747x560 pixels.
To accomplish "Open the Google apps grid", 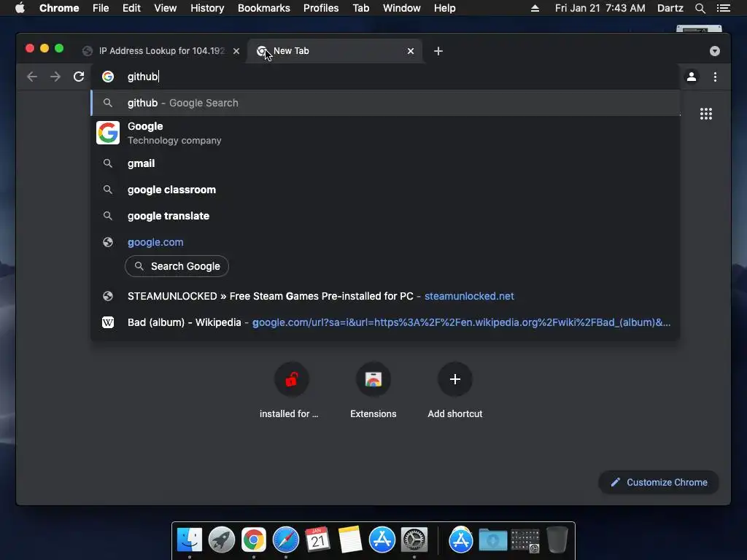I will [705, 114].
